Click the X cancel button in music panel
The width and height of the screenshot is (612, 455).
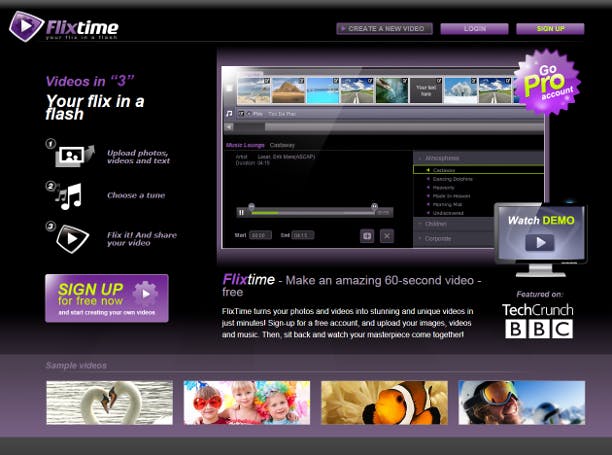click(x=387, y=236)
